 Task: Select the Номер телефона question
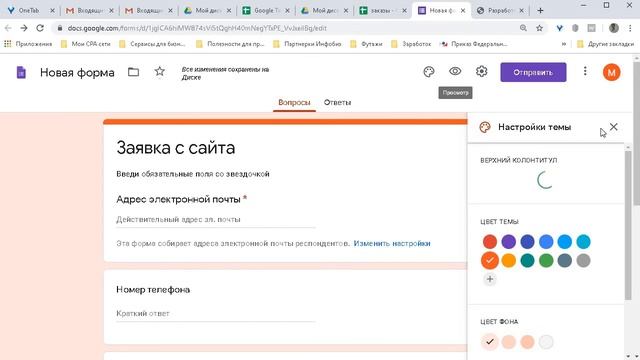[x=153, y=289]
